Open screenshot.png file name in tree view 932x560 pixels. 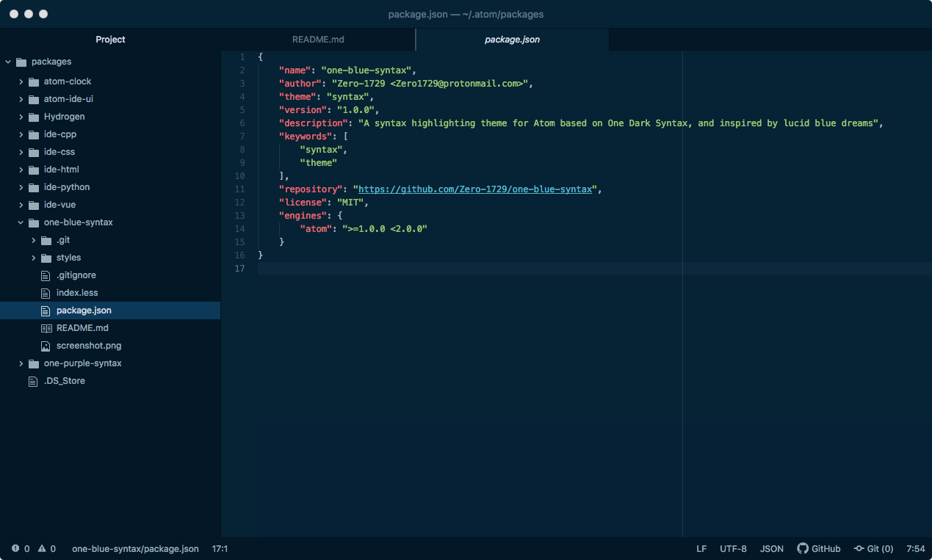(89, 346)
